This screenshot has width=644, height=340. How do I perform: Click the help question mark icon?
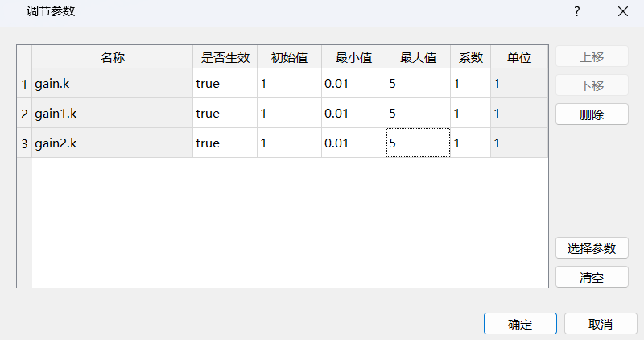[x=577, y=11]
